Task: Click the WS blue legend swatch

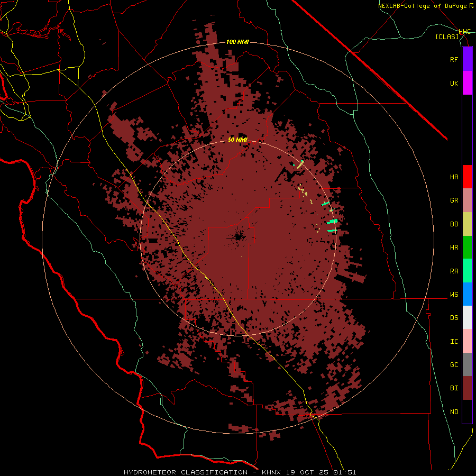Action: (467, 294)
